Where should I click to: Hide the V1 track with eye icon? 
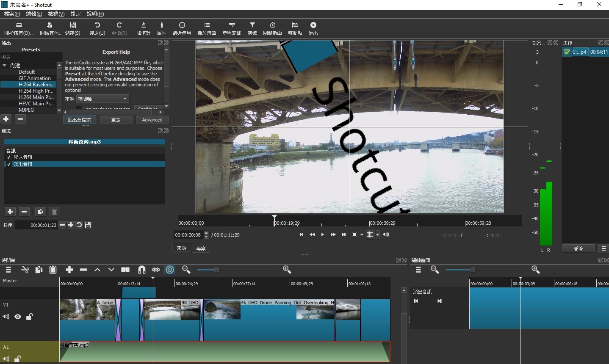click(18, 317)
